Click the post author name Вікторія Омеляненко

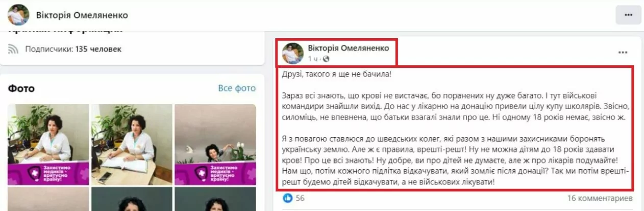click(349, 48)
